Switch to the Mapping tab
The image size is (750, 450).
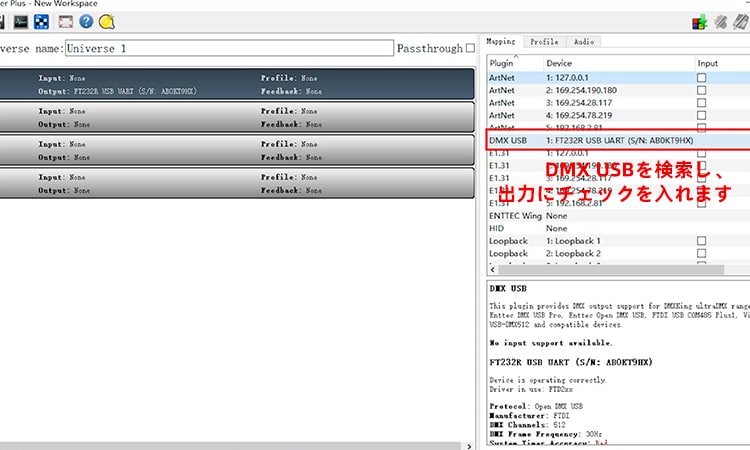pos(501,42)
